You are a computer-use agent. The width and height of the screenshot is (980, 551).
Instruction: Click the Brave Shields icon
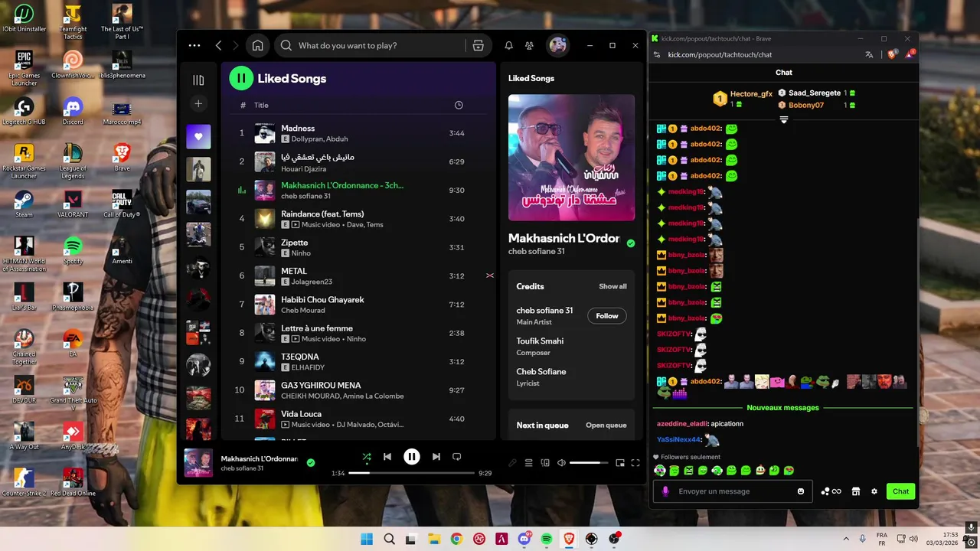891,54
